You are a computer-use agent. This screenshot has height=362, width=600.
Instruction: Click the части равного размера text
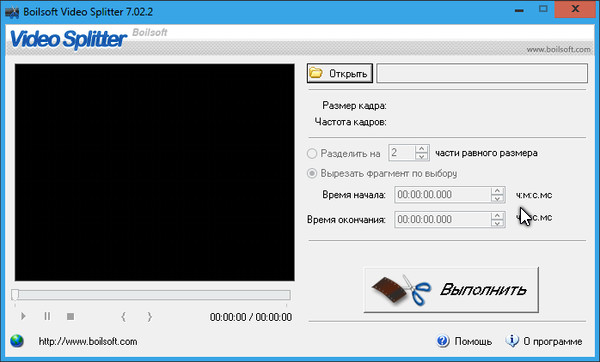pos(486,153)
